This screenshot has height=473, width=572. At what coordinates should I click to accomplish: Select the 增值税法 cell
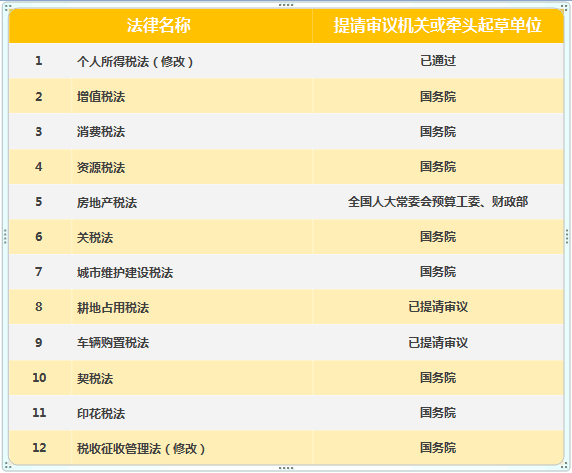pos(192,96)
